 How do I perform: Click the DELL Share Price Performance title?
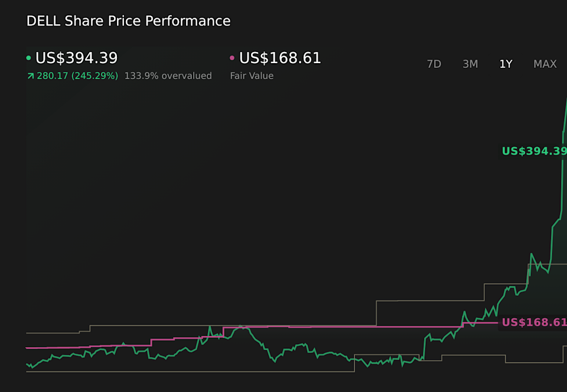click(128, 21)
